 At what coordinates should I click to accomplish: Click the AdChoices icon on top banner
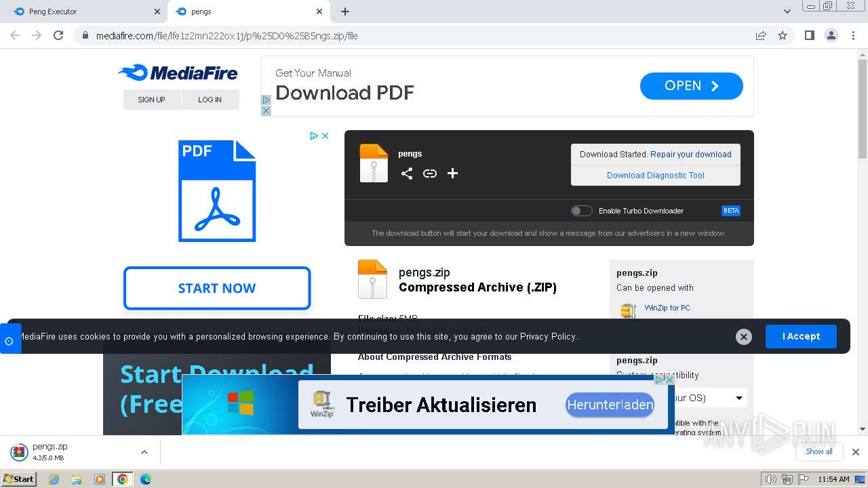pyautogui.click(x=266, y=100)
